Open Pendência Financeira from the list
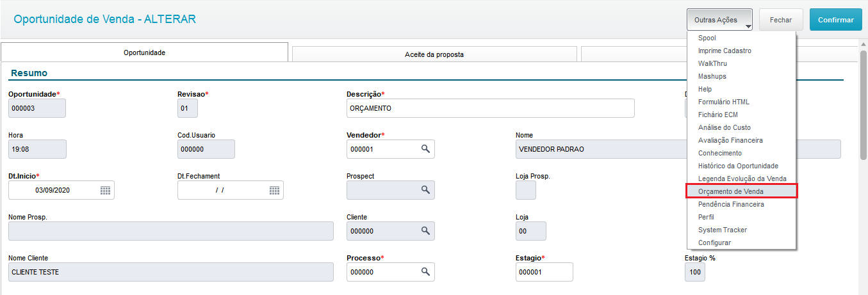Viewport: 868px width, 295px height. (x=731, y=204)
